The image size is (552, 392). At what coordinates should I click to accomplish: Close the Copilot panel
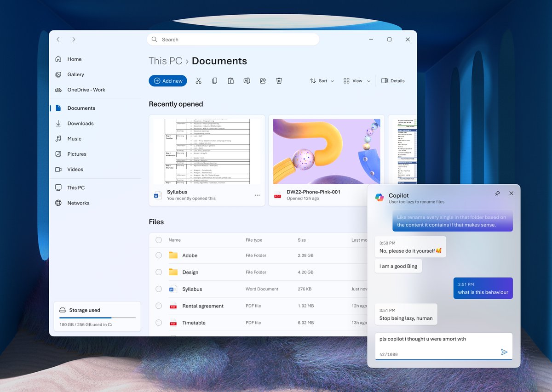coord(511,193)
